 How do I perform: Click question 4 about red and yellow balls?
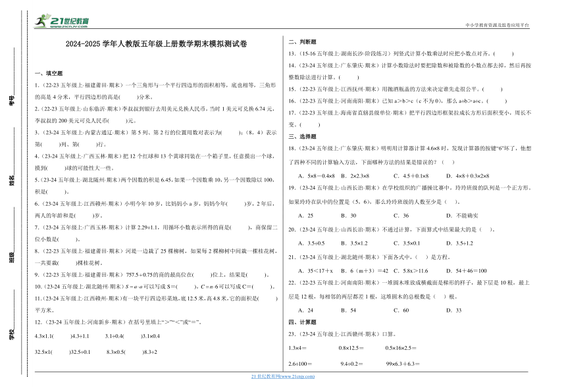click(155, 162)
